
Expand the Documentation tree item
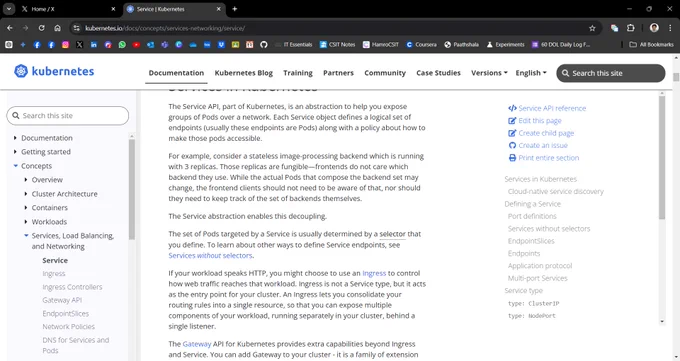point(15,138)
